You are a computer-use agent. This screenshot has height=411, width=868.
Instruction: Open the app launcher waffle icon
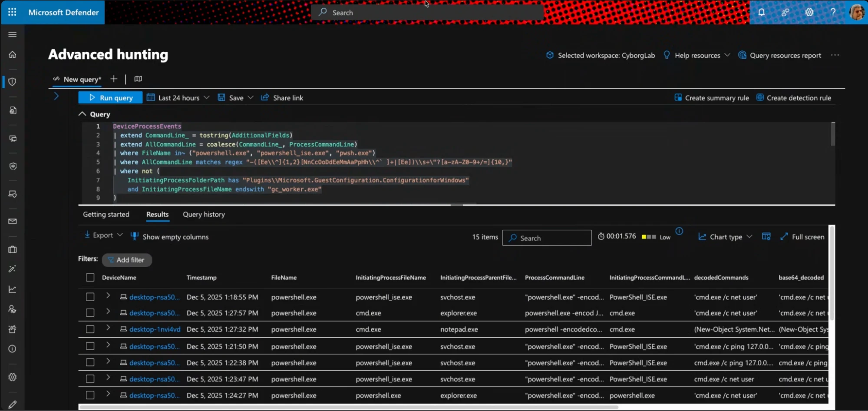tap(12, 12)
